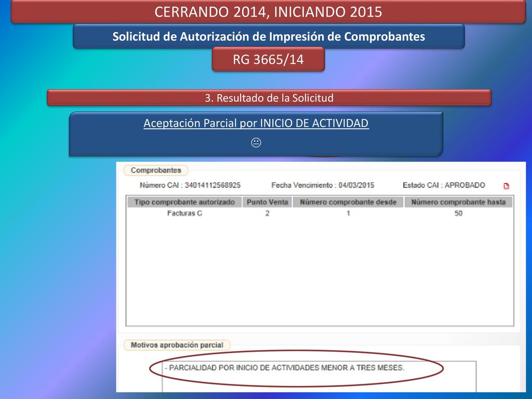Click the Fecha Vencimiento 04/03/2015 text
Image resolution: width=532 pixels, height=399 pixels.
[323, 185]
